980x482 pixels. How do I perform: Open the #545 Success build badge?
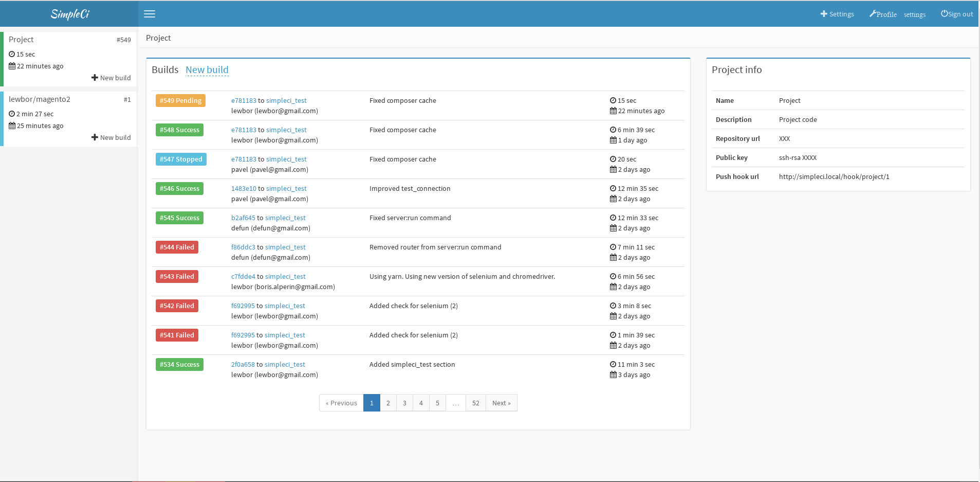point(179,218)
